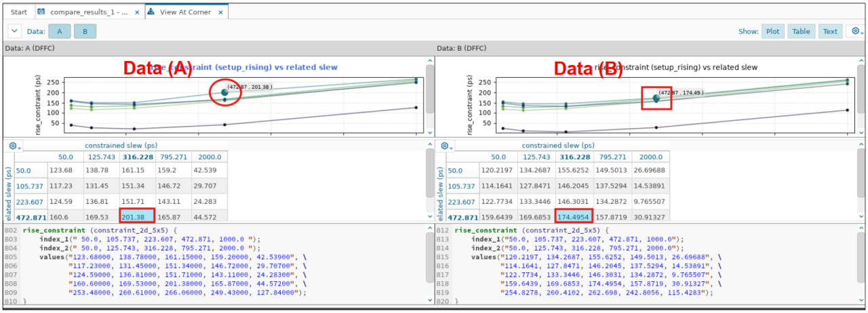Click index_1 line 803 in Data A code
The image size is (868, 313).
(150, 239)
